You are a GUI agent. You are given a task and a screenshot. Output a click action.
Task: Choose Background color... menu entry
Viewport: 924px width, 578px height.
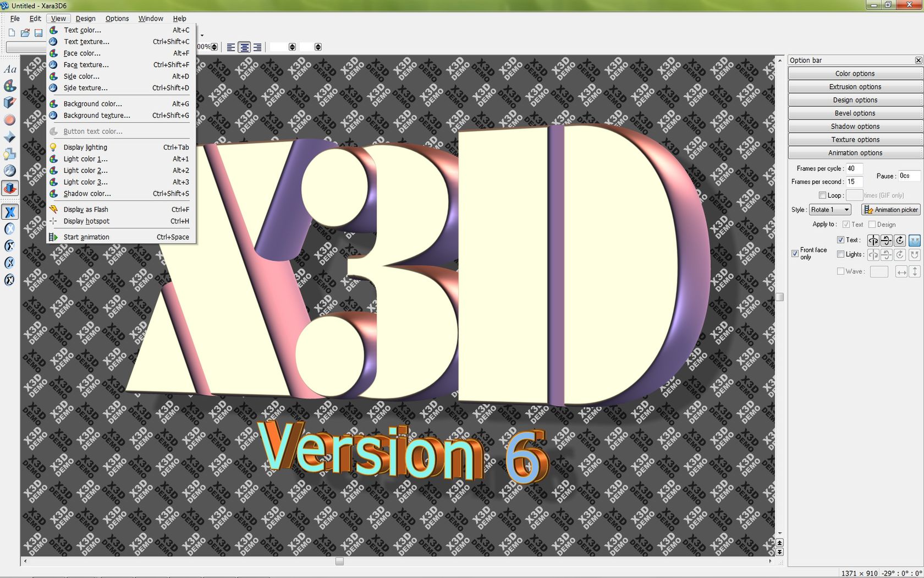point(121,104)
